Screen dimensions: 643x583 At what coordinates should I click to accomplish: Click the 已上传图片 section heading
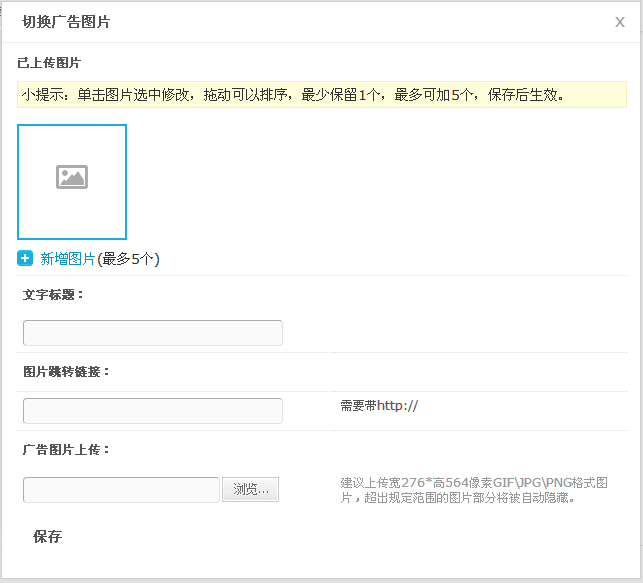(49, 62)
